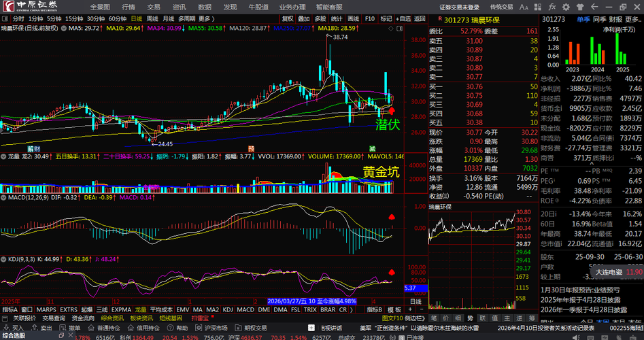Expand the 更多 periods dropdown
644x340 pixels.
[x=206, y=18]
